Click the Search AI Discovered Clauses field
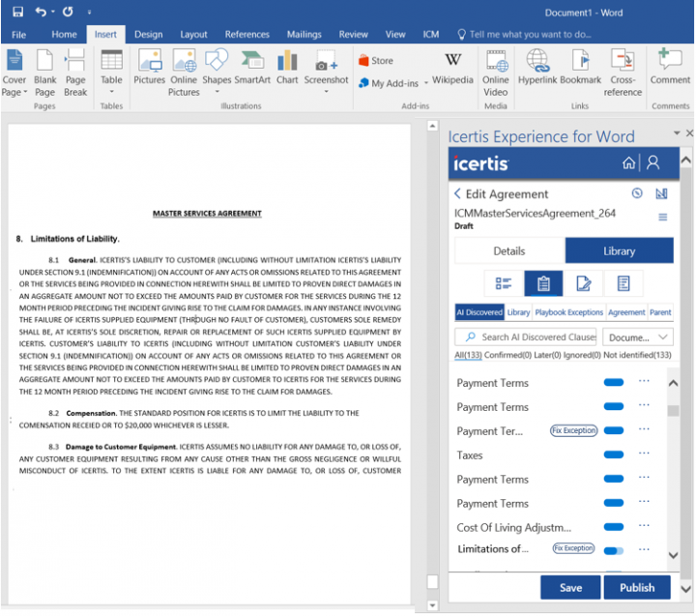 pyautogui.click(x=526, y=337)
